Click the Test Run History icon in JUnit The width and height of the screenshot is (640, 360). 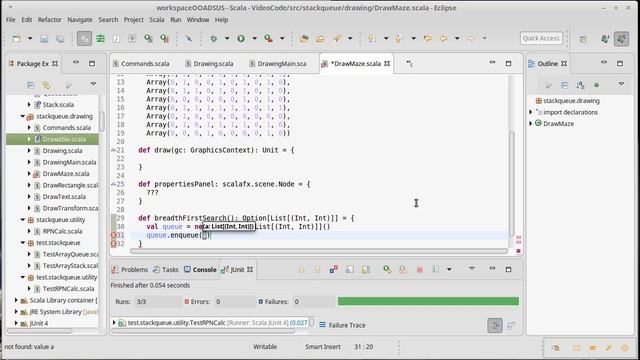point(436,269)
